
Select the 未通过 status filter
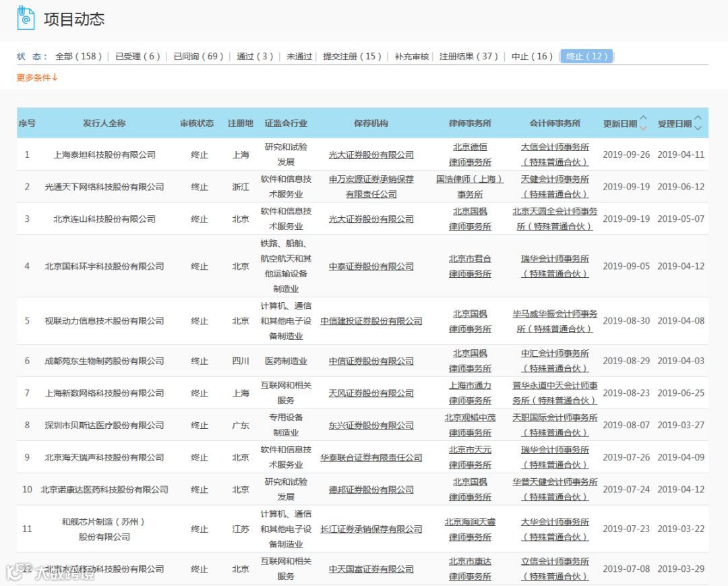pyautogui.click(x=299, y=56)
